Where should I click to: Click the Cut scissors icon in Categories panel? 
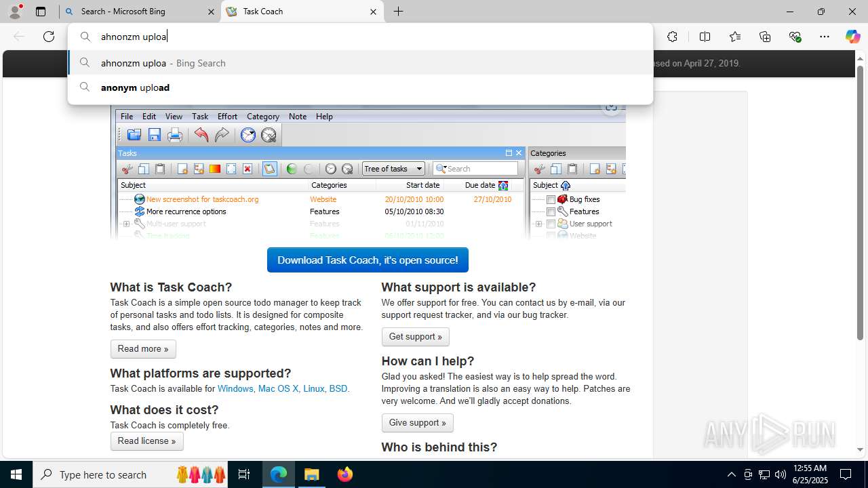[x=540, y=169]
